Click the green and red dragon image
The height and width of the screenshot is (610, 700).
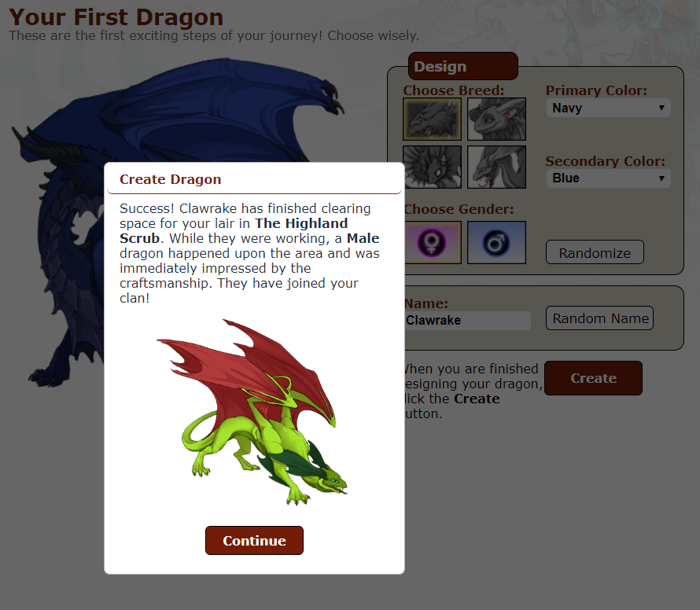(x=252, y=413)
